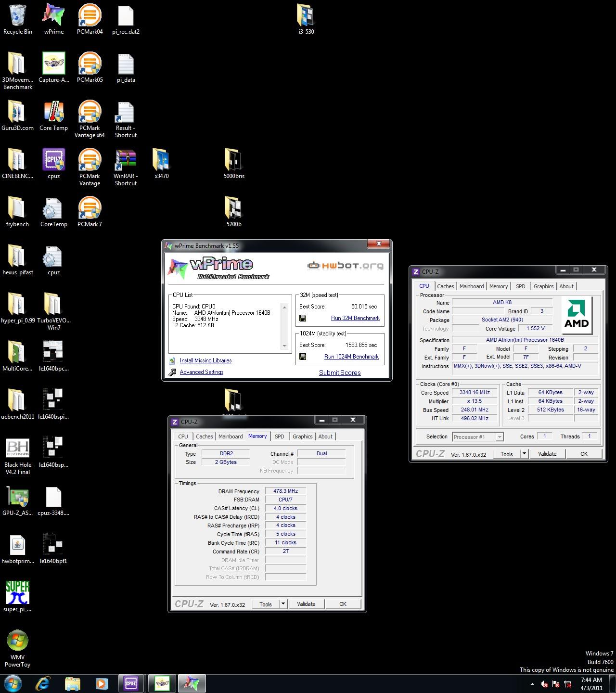Open the 5000bris folder
Image resolution: width=616 pixels, height=693 pixels.
click(x=234, y=164)
